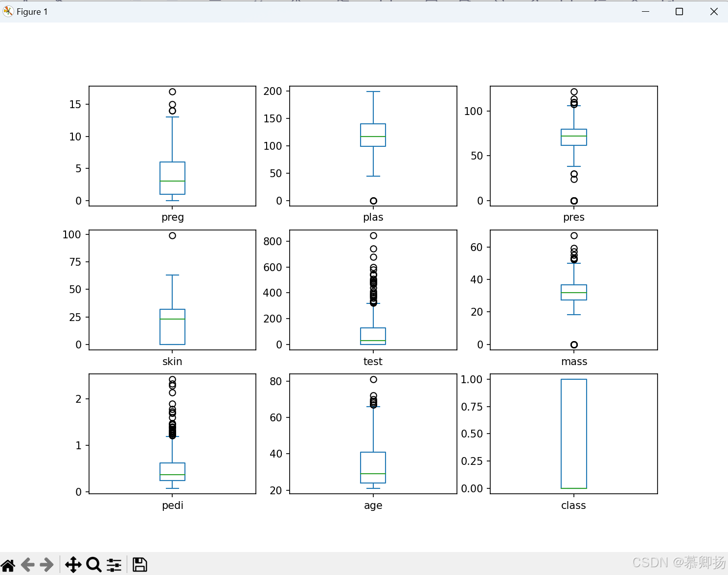Minimize the Figure 1 window

click(645, 11)
